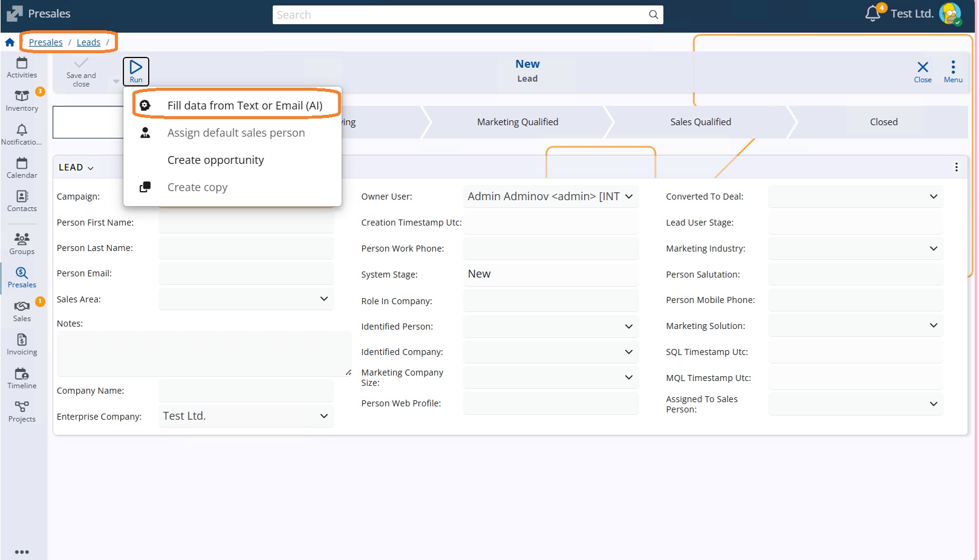979x560 pixels.
Task: Click the Presales app logo
Action: point(15,13)
